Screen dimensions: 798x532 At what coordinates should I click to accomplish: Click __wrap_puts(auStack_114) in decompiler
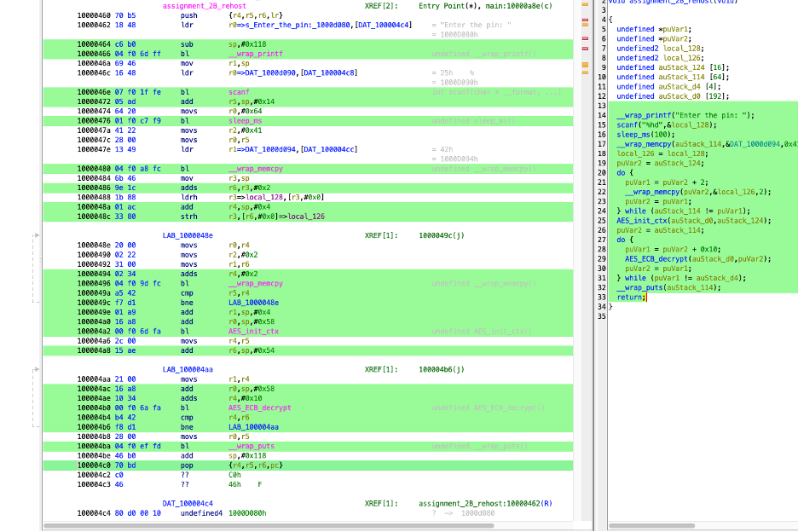668,287
